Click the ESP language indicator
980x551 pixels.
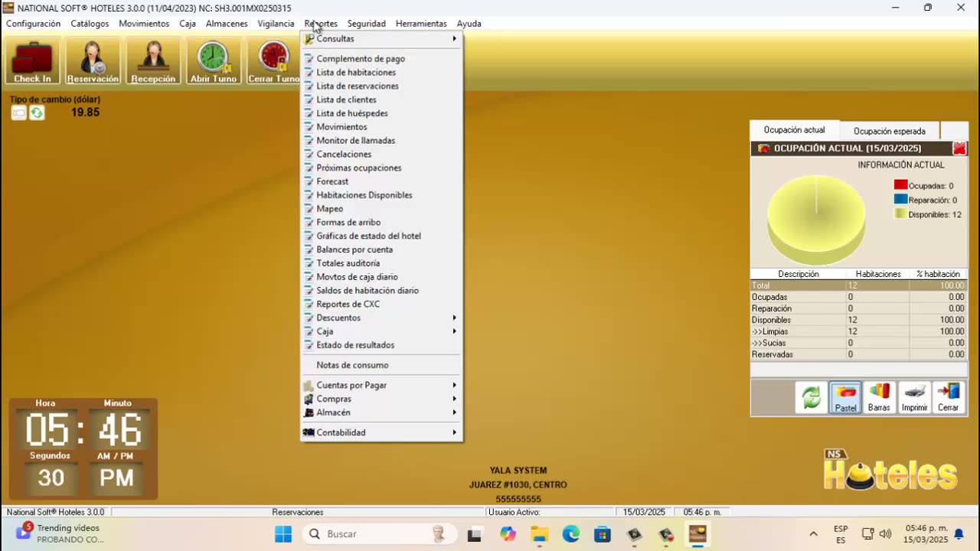[841, 534]
